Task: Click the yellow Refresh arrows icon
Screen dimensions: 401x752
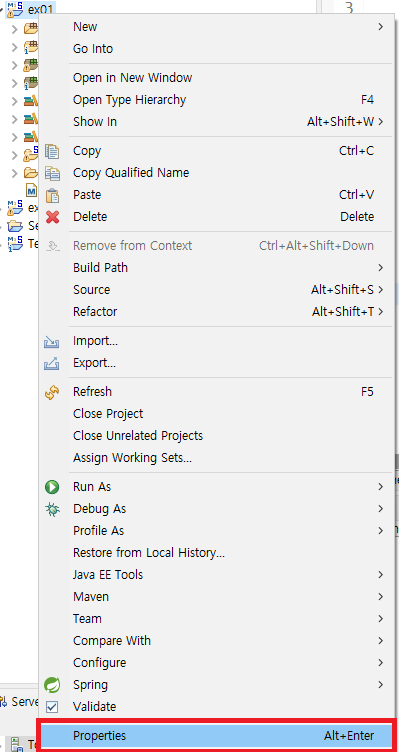Action: (x=52, y=392)
